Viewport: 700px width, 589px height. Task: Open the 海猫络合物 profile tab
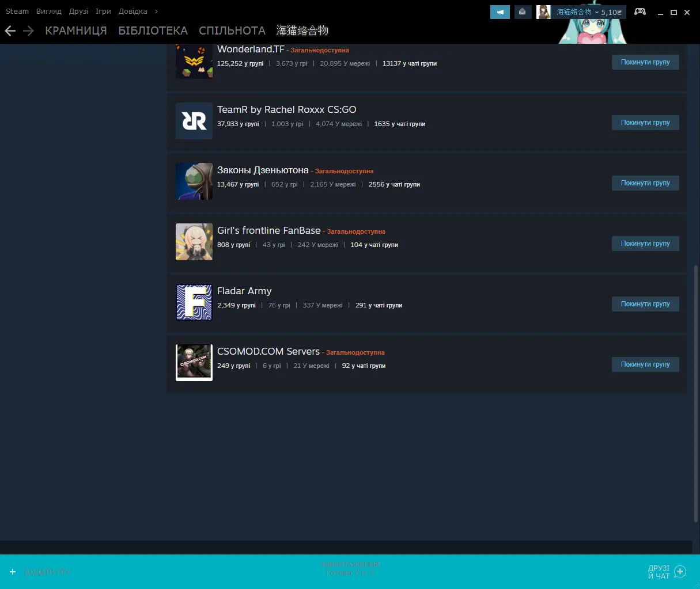302,31
